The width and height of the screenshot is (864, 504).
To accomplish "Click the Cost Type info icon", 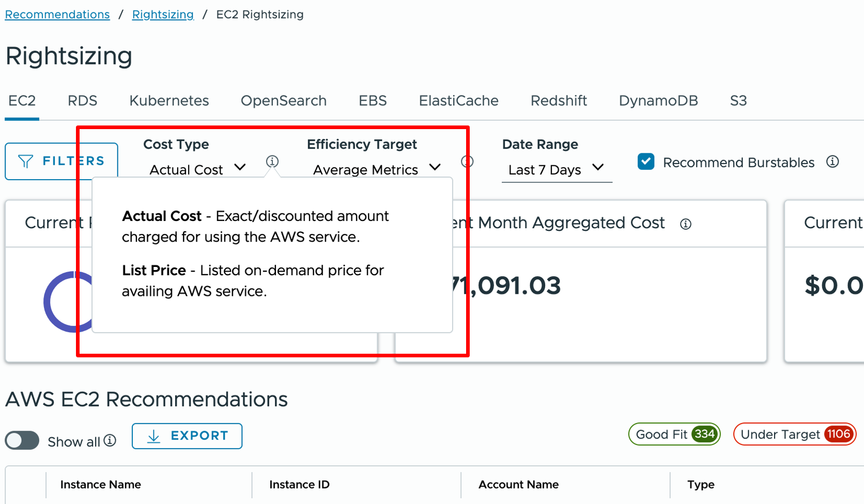I will 272,161.
